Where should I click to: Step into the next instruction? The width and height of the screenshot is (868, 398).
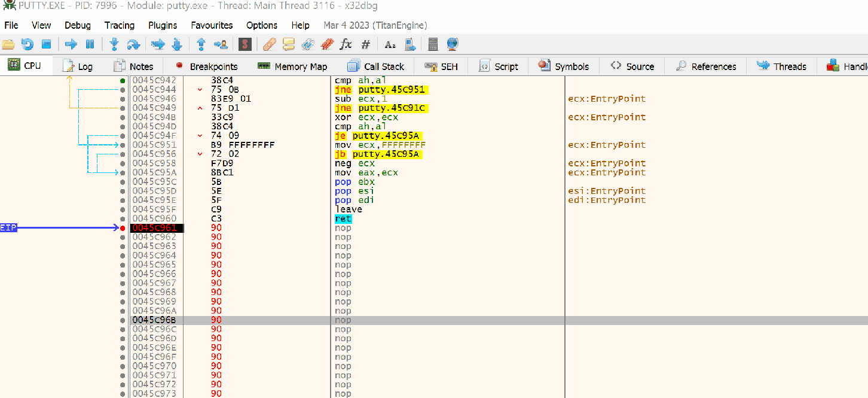(x=114, y=44)
